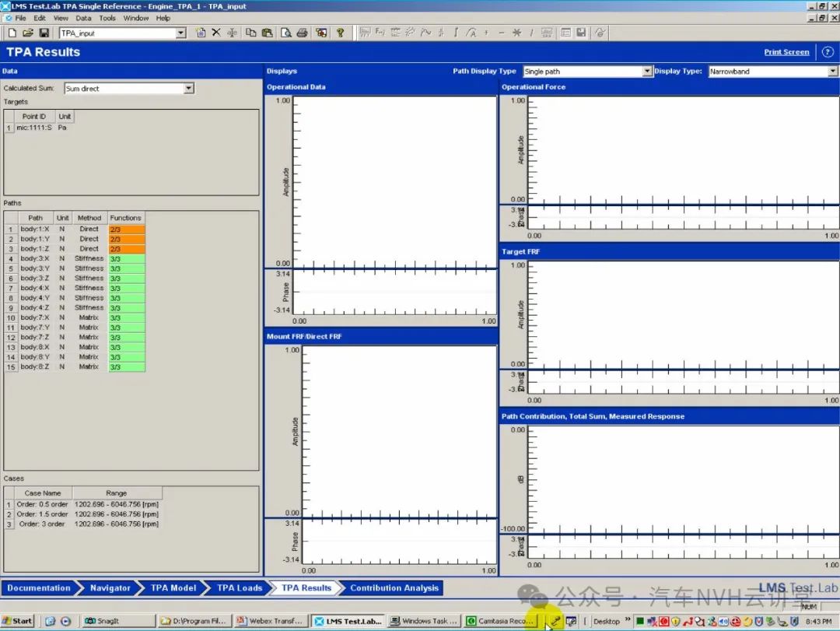
Task: Click the Windows Start button
Action: pos(18,621)
